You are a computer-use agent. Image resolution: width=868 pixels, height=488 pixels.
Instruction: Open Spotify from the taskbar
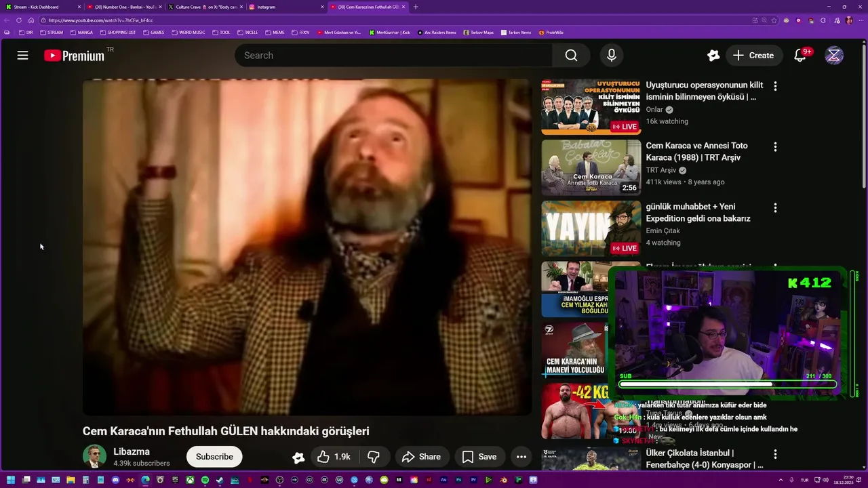pos(205,480)
